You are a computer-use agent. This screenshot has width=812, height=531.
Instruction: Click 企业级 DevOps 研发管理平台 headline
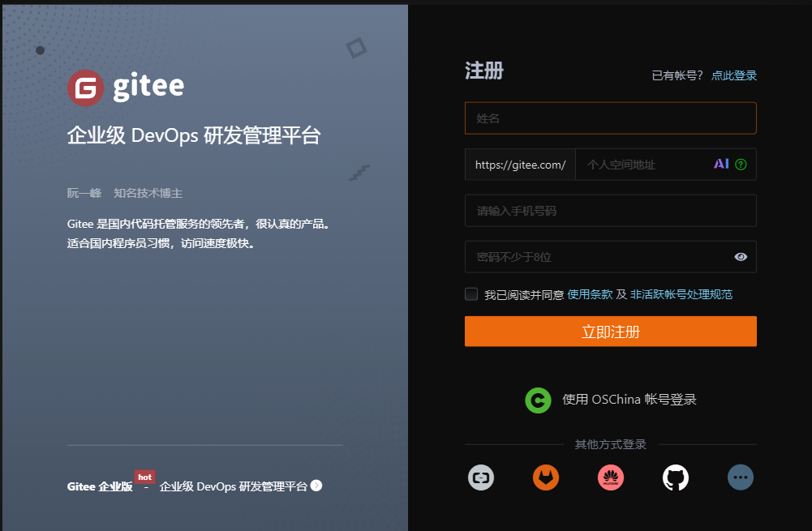pyautogui.click(x=194, y=135)
